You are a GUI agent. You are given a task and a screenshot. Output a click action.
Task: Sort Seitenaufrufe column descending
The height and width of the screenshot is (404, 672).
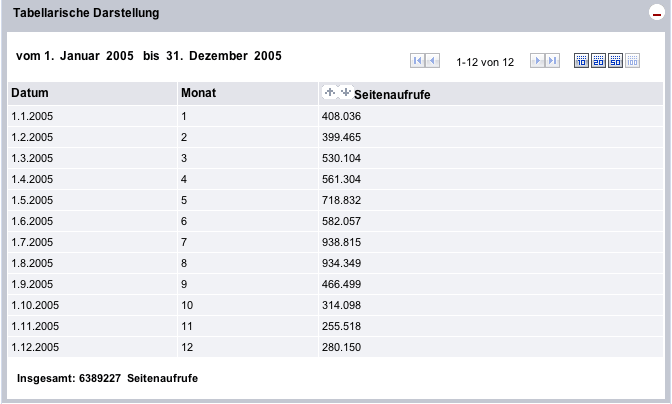(x=346, y=92)
